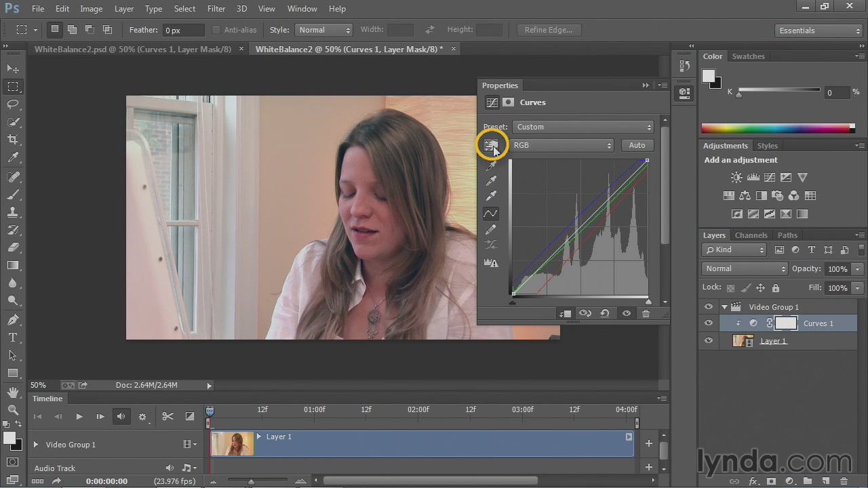Viewport: 868px width, 488px height.
Task: Click the Auto button in Curves
Action: (637, 145)
